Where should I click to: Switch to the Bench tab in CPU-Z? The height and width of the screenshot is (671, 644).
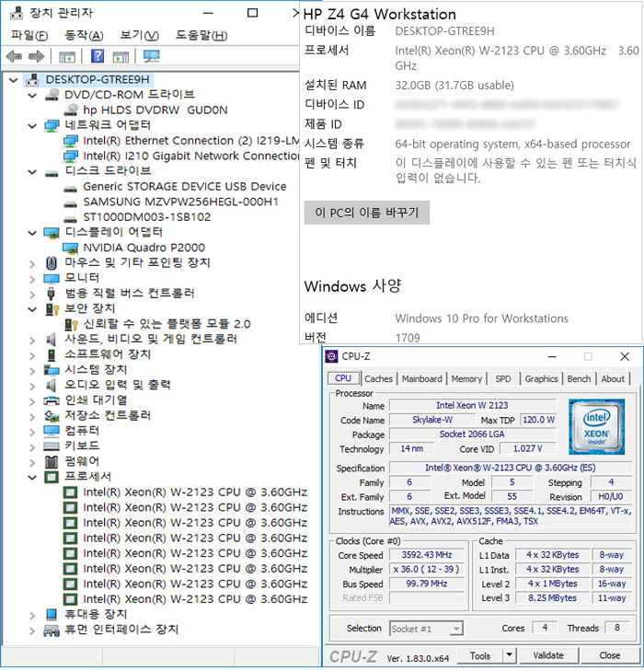(x=579, y=378)
